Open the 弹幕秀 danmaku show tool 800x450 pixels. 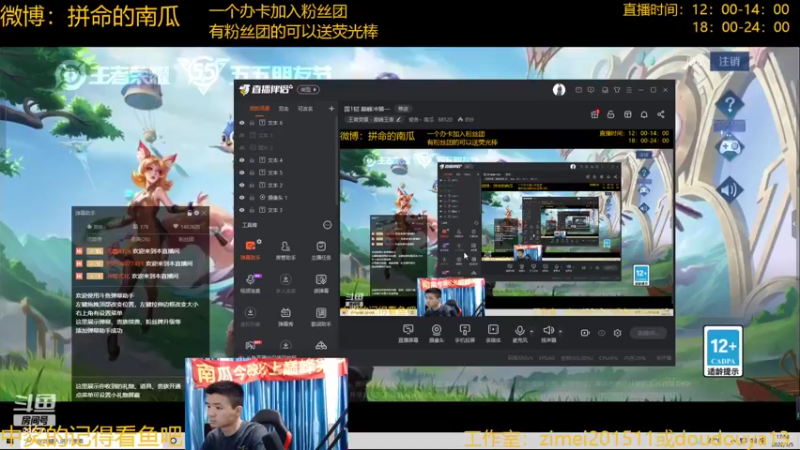[285, 316]
